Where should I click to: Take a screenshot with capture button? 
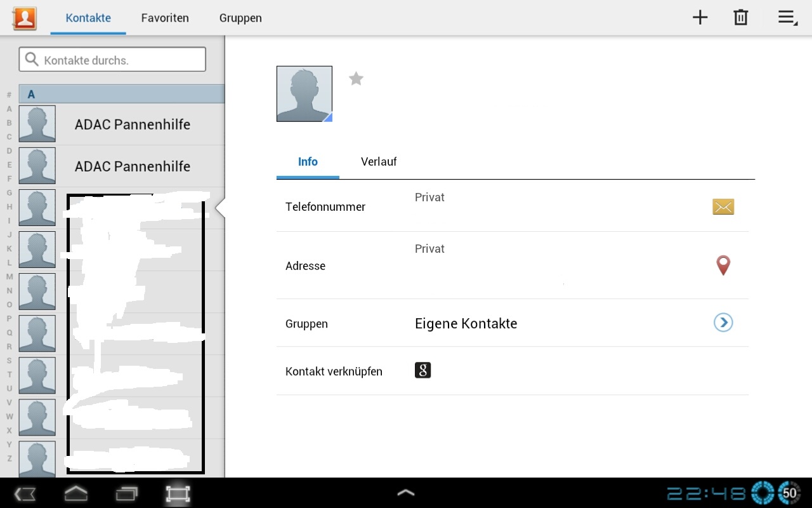(178, 493)
